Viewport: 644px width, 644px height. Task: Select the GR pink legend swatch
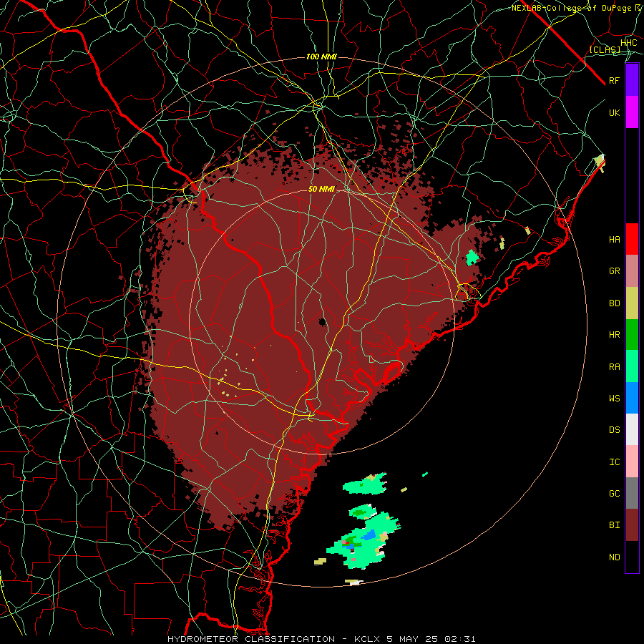click(x=632, y=271)
